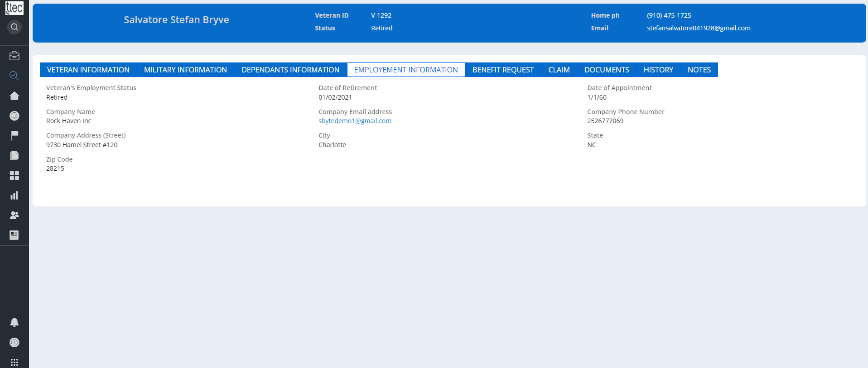868x368 pixels.
Task: Open the recent history clock icon
Action: pos(14,343)
